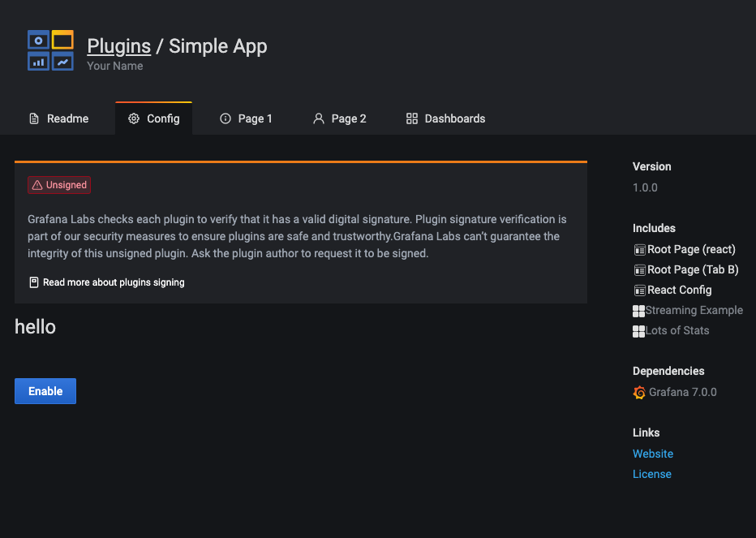Open the Website link
756x538 pixels.
[x=653, y=454]
